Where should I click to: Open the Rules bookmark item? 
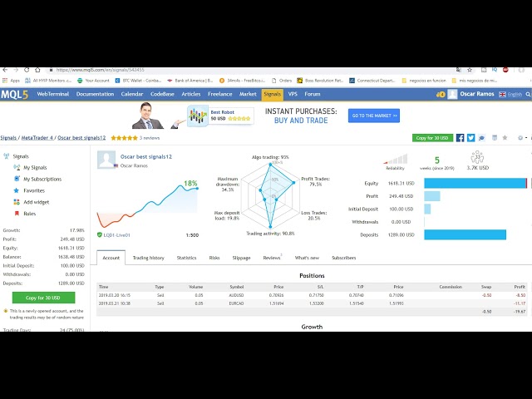click(x=17, y=214)
